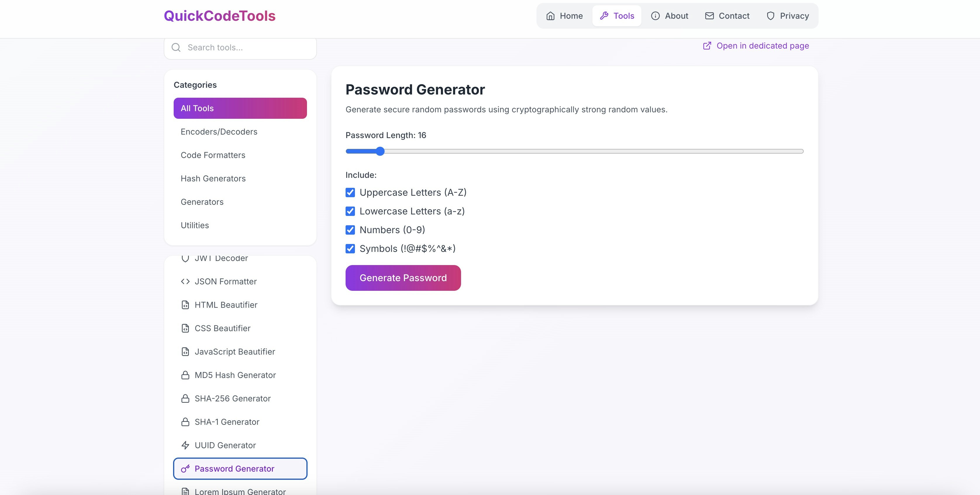The height and width of the screenshot is (495, 980).
Task: Disable Symbols (!@#$%^&*) inclusion
Action: [x=350, y=249]
